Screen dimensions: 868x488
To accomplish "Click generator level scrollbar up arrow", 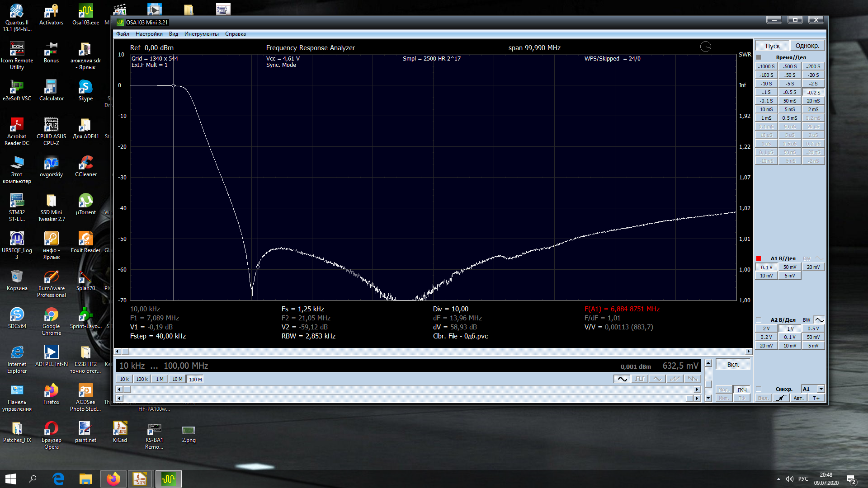I will pos(708,363).
